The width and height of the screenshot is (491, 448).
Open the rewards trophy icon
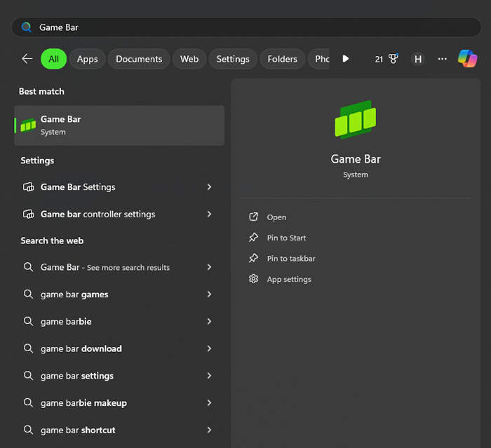click(393, 59)
